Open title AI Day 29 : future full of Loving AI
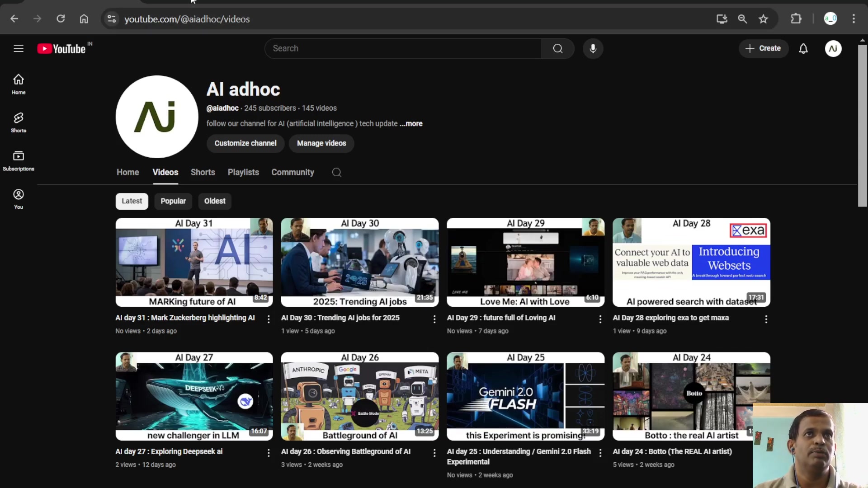 (501, 318)
